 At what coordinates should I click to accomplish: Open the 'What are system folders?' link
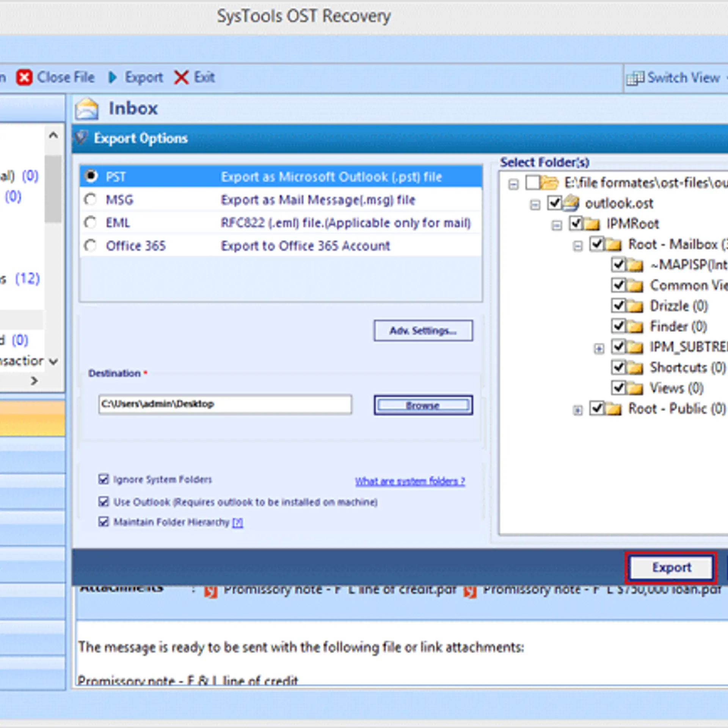pyautogui.click(x=410, y=481)
